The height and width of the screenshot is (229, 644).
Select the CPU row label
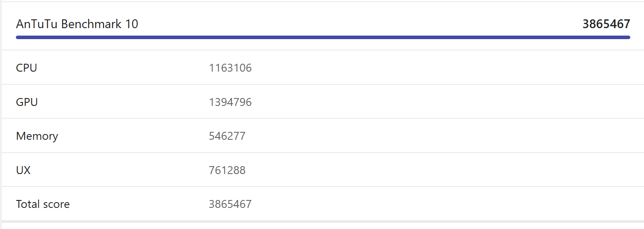[26, 68]
